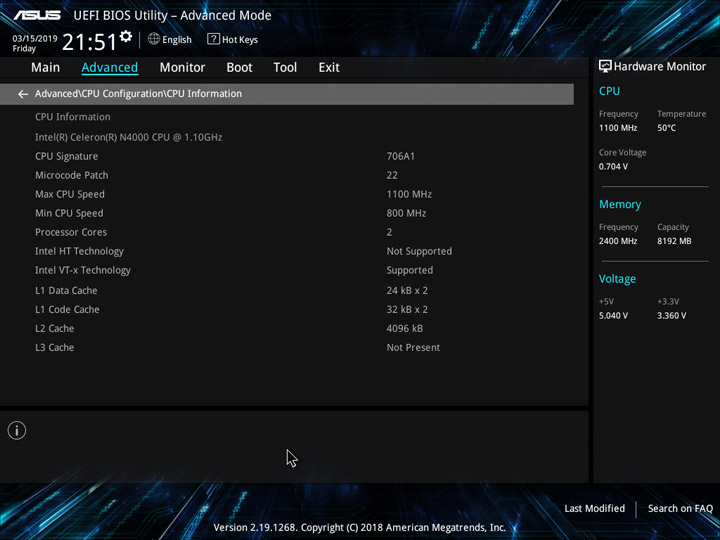
Task: Click the Hardware Monitor display icon
Action: [605, 66]
